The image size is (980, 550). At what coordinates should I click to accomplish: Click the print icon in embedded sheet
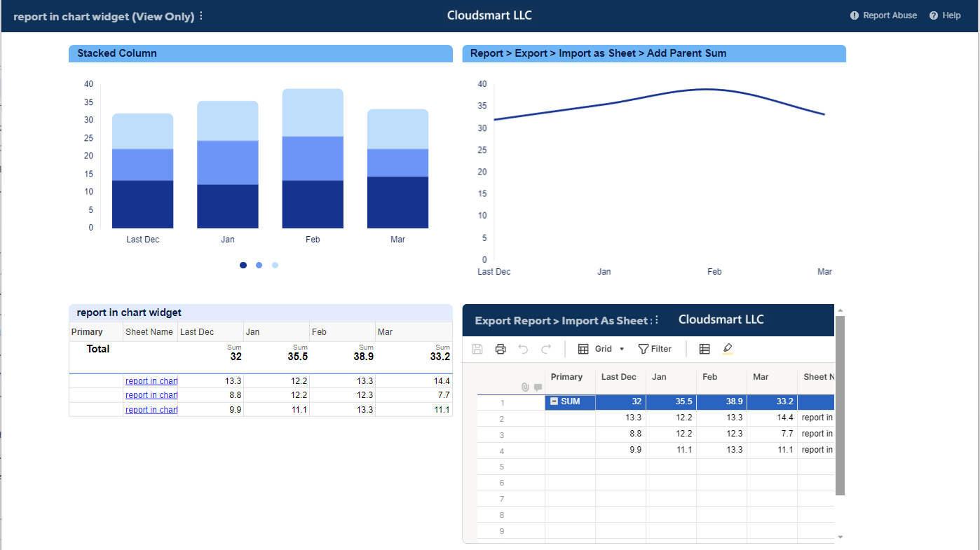[500, 349]
